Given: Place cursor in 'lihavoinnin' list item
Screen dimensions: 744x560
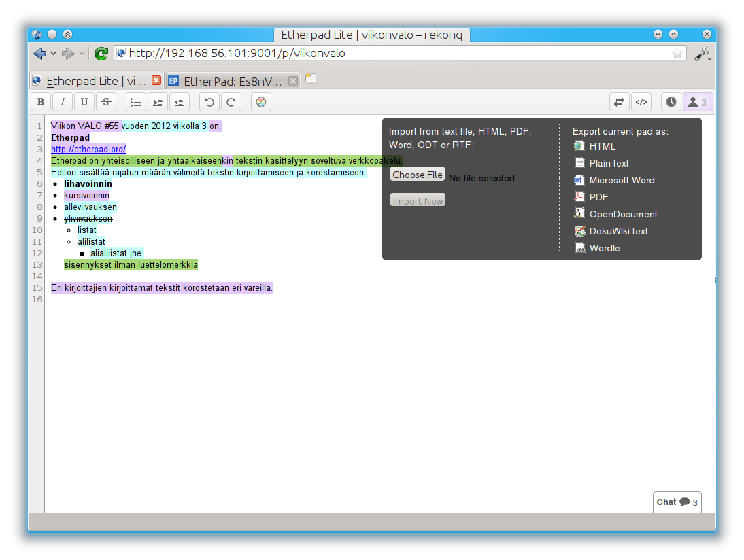Looking at the screenshot, I should [x=88, y=184].
